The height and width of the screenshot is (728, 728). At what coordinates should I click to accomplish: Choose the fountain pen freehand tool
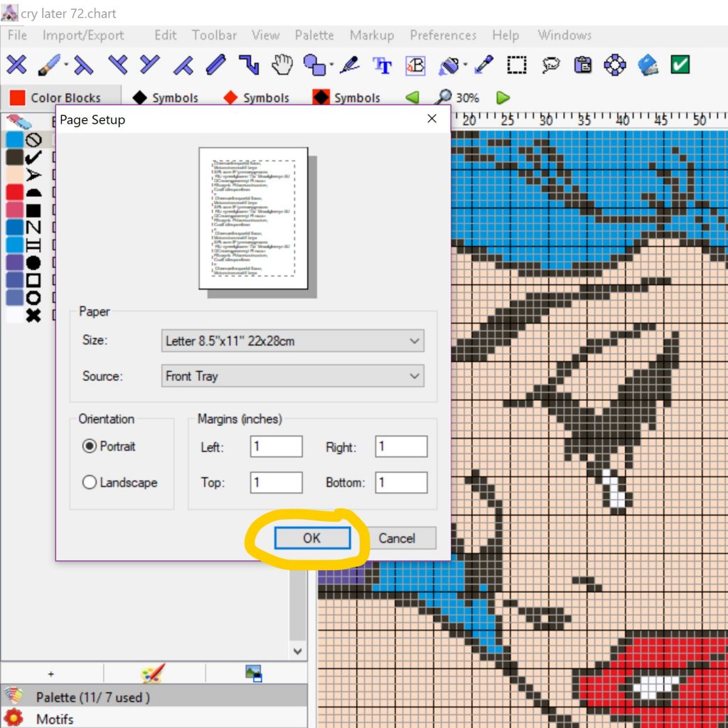350,65
